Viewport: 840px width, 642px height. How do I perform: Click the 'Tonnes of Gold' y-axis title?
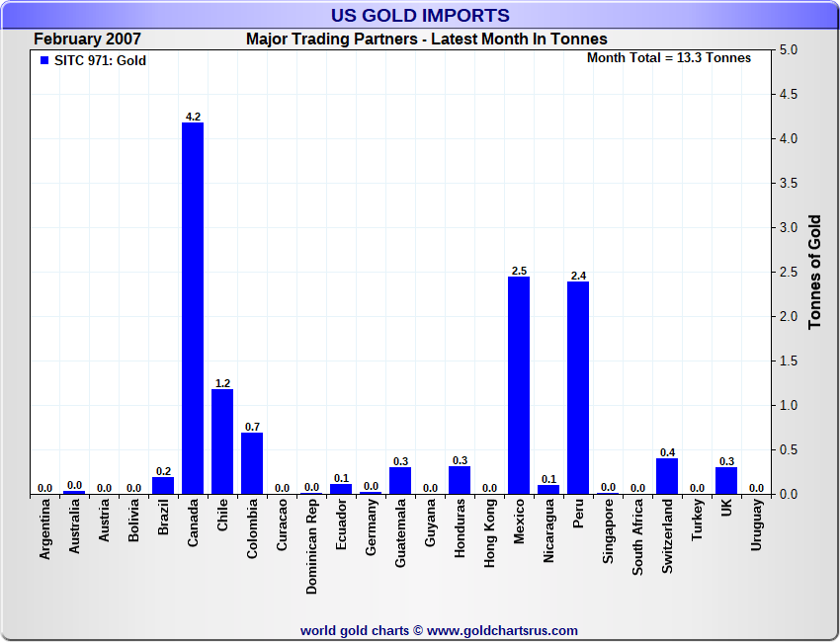point(814,272)
